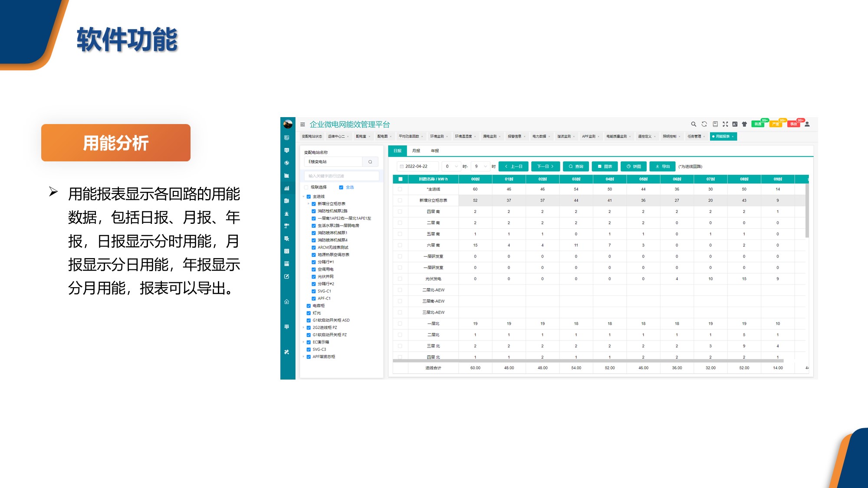The height and width of the screenshot is (488, 868).
Task: Click the wrench tools sidebar icon
Action: [286, 352]
